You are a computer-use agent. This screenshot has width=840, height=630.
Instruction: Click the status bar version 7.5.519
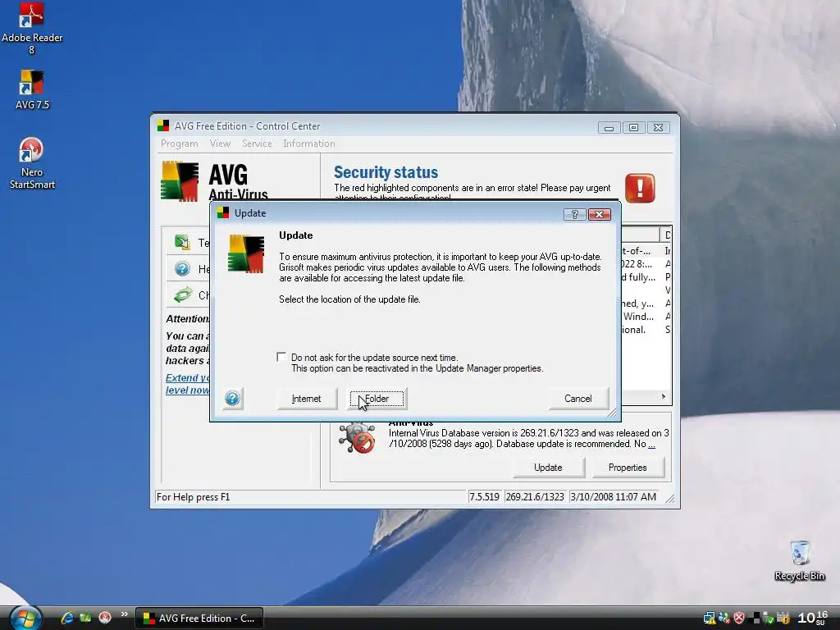pos(484,496)
